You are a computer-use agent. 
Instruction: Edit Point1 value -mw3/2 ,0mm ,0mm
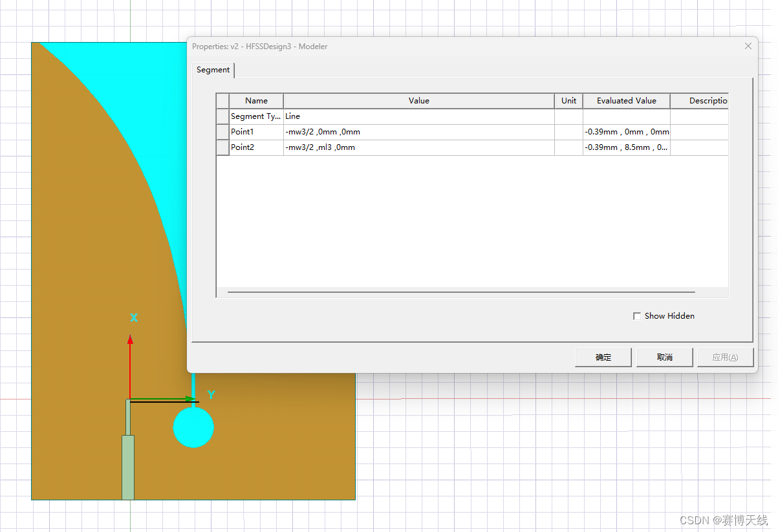pyautogui.click(x=418, y=132)
